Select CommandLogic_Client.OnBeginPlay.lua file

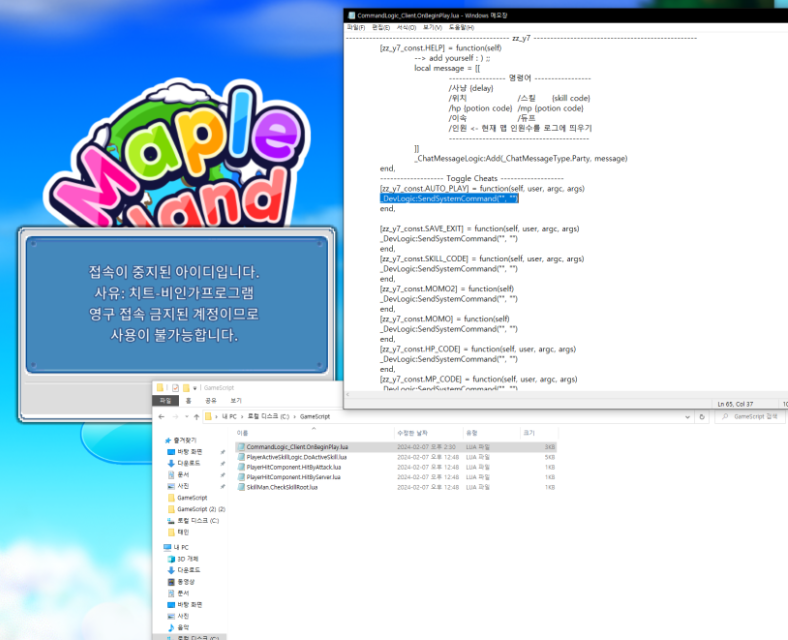coord(297,446)
